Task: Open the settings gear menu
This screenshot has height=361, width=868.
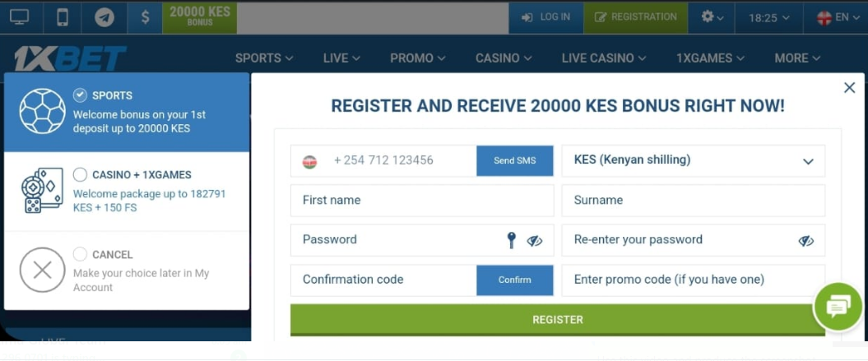Action: (x=712, y=16)
